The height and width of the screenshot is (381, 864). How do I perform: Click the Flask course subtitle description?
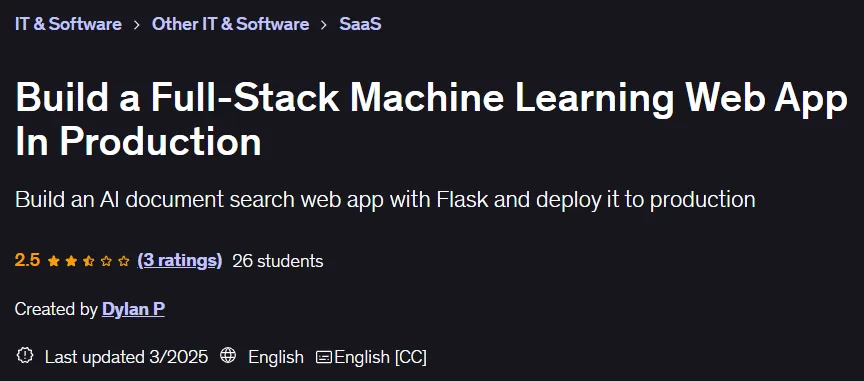pos(385,200)
